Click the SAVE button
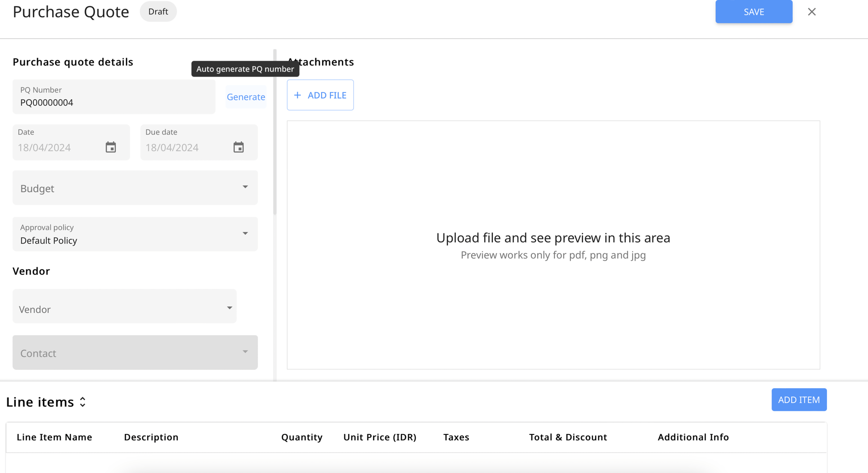The width and height of the screenshot is (868, 473). click(x=753, y=12)
